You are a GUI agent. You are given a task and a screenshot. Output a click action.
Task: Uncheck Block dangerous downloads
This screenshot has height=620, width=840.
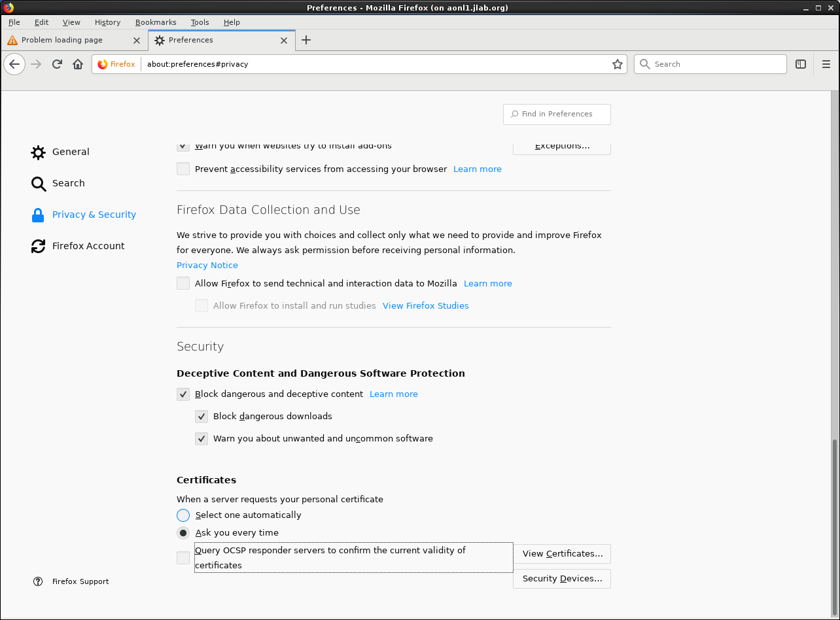(x=201, y=417)
